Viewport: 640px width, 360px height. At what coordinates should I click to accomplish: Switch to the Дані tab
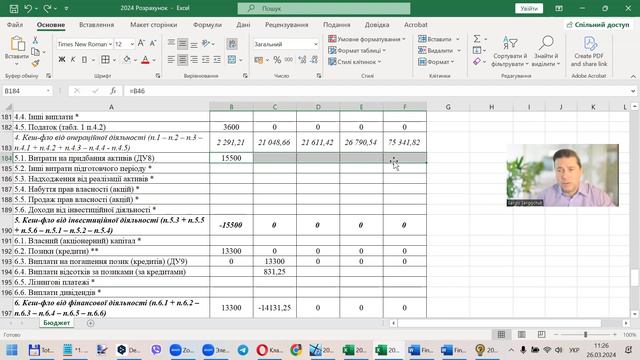coord(243,24)
